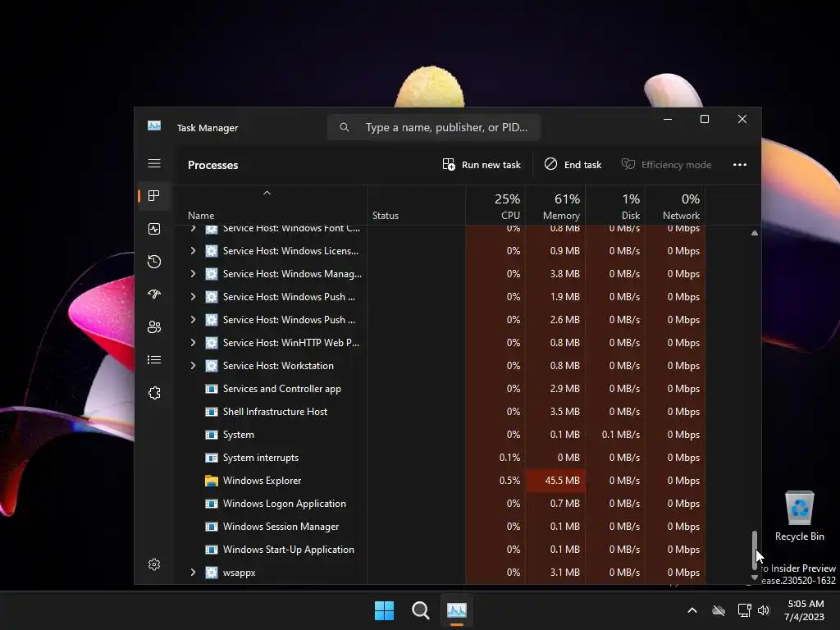Click the Shell Infrastructure Host icon

pos(212,412)
